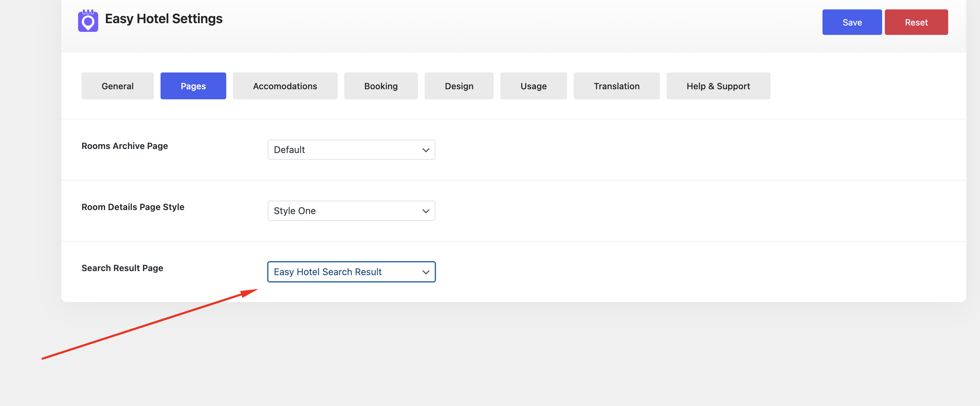
Task: Open Rooms Archive Page dropdown
Action: [x=351, y=150]
